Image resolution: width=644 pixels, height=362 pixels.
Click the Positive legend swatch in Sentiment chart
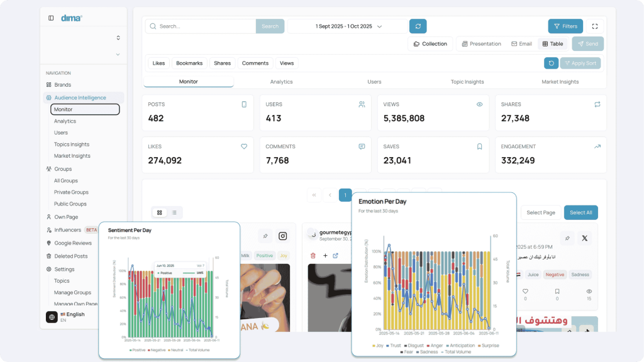130,349
